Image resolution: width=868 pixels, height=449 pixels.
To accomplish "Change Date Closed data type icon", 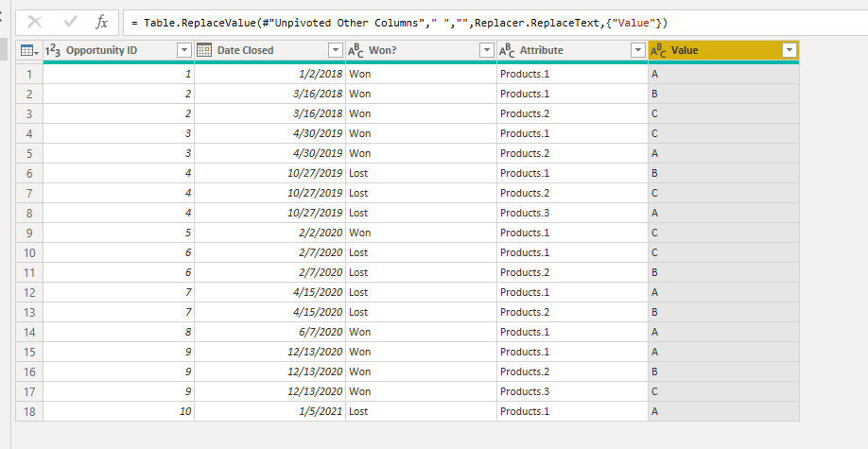I will (204, 50).
